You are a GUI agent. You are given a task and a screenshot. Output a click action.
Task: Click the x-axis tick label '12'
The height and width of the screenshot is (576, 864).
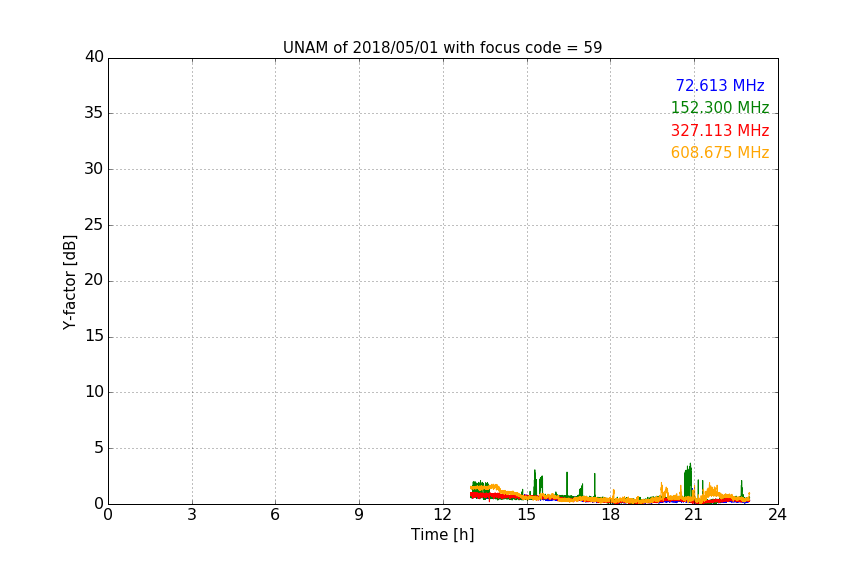[443, 515]
